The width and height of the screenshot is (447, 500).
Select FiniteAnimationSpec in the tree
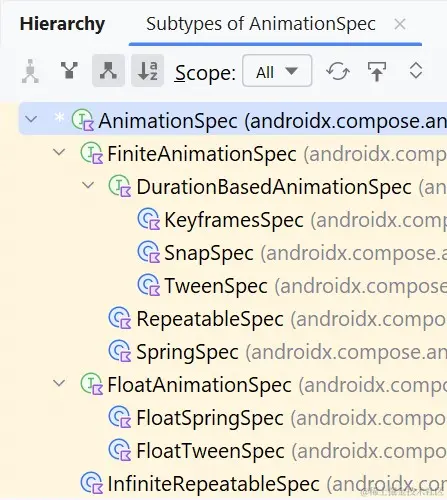[x=202, y=154]
